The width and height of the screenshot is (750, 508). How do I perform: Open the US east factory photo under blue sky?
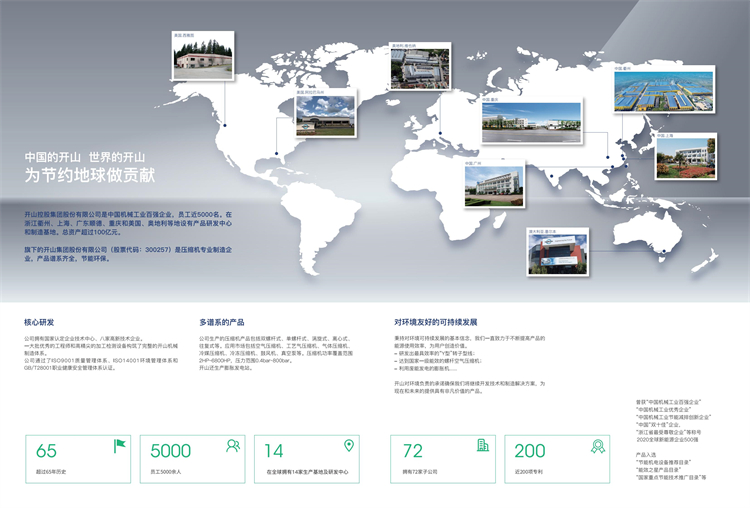click(325, 114)
